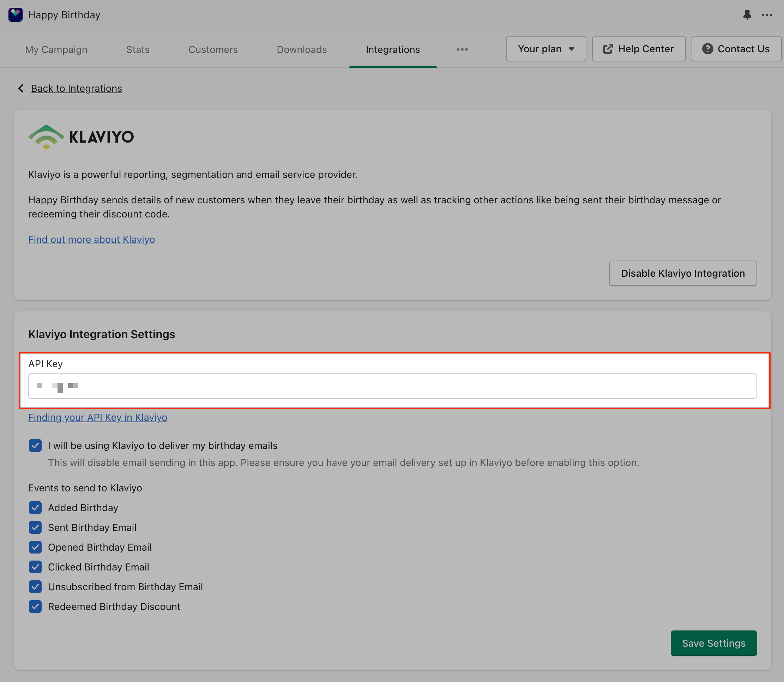Go to the Downloads tab

point(302,49)
